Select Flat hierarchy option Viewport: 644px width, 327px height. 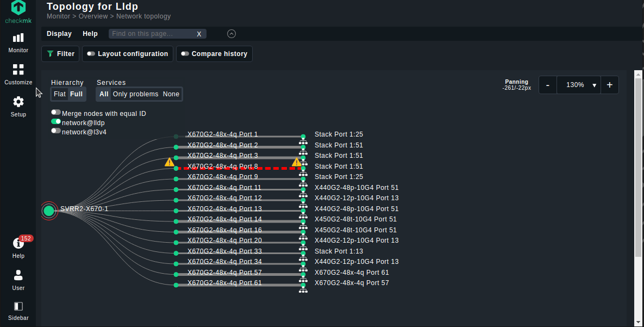[60, 94]
